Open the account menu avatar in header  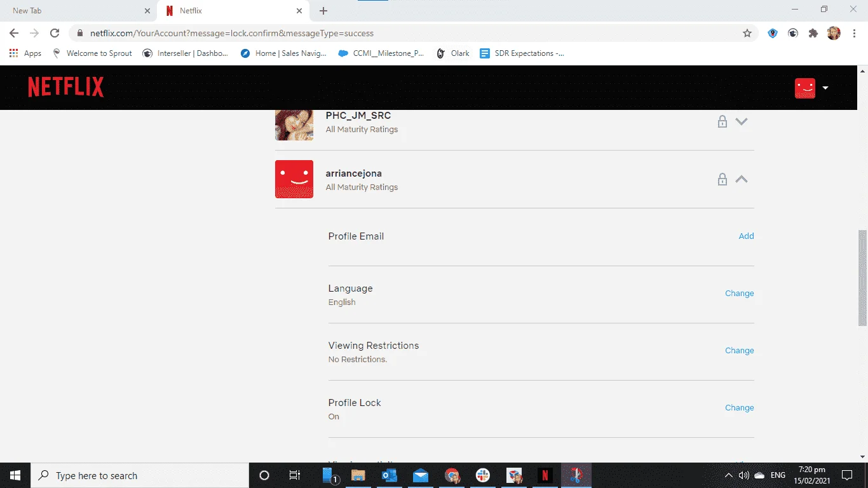point(805,88)
